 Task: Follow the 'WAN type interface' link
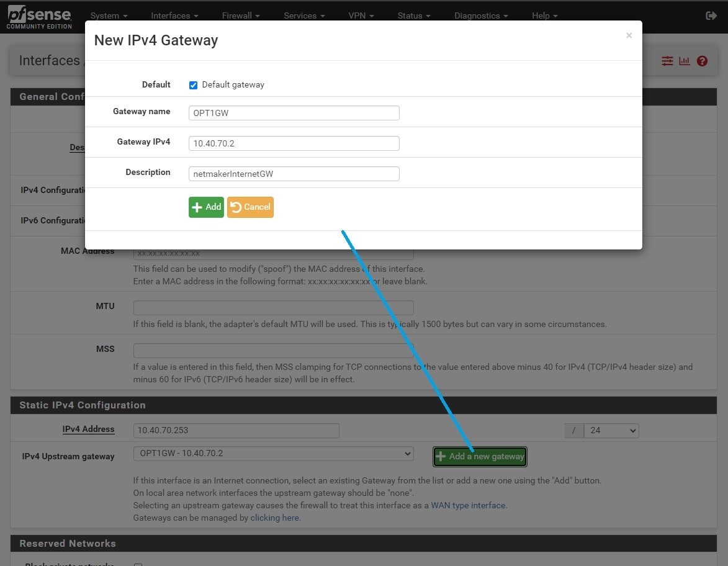469,505
